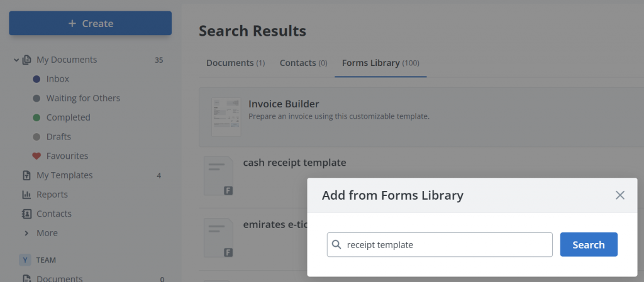The height and width of the screenshot is (282, 644).
Task: Click the TEAM workspace Y badge
Action: click(25, 260)
